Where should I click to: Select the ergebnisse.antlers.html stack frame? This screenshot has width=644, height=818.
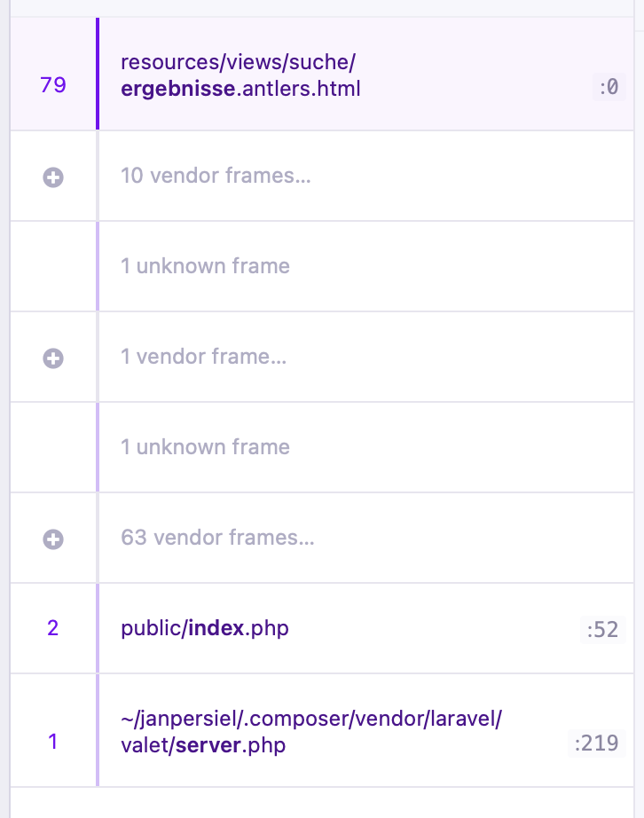pos(322,74)
